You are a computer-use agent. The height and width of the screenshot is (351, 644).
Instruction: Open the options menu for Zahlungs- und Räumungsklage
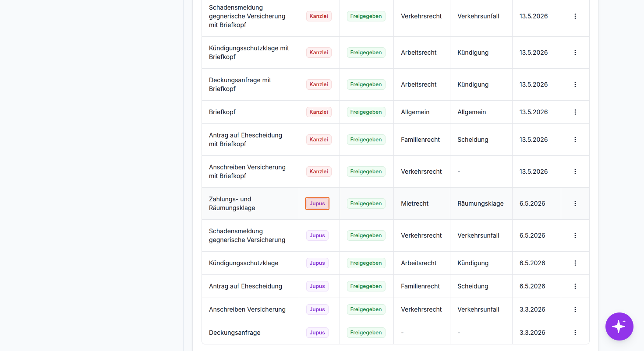575,204
